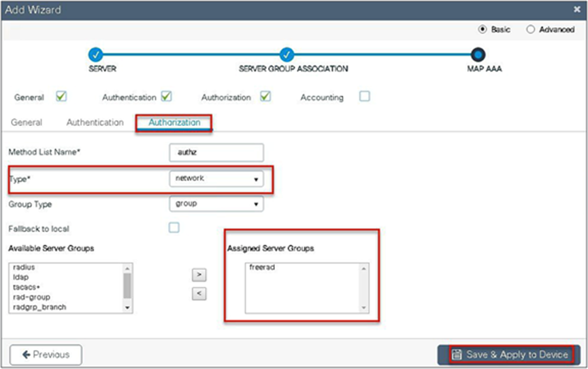The image size is (588, 369).
Task: Select tacacs+ in Available Server Groups
Action: point(27,287)
